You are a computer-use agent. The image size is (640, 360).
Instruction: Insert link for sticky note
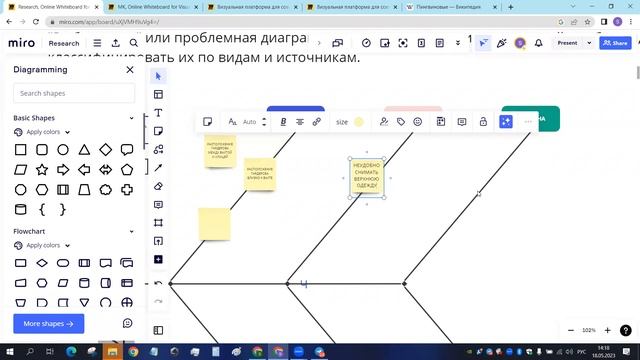click(x=317, y=122)
